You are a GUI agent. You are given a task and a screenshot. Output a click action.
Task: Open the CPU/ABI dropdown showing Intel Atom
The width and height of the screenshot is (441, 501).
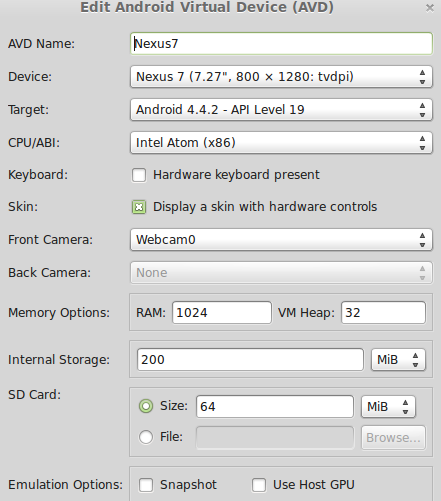281,143
